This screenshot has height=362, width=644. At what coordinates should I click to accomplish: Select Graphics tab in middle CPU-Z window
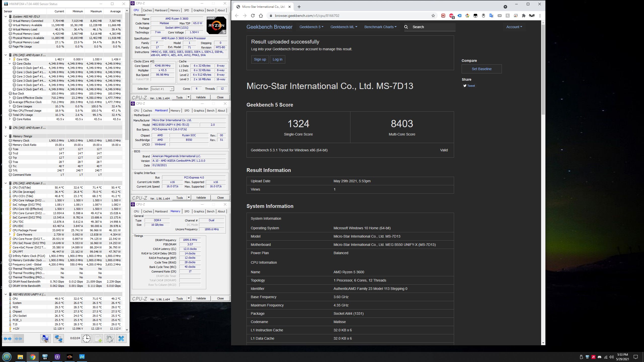(x=199, y=111)
